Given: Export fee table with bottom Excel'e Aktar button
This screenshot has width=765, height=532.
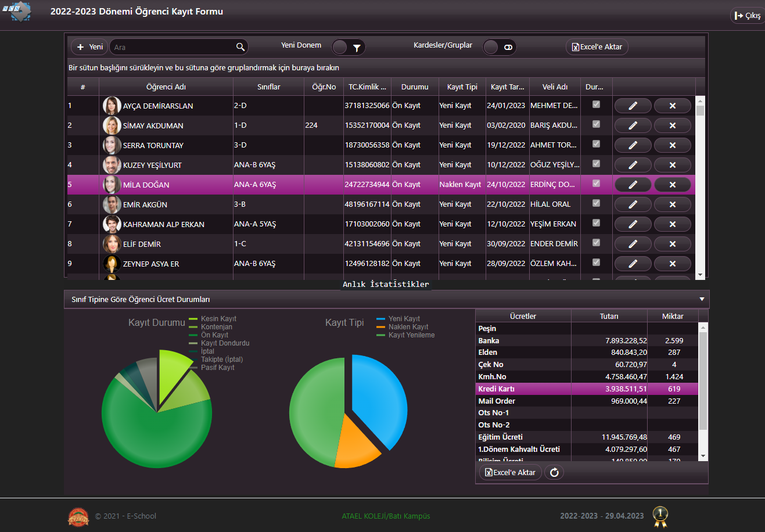Looking at the screenshot, I should tap(511, 472).
